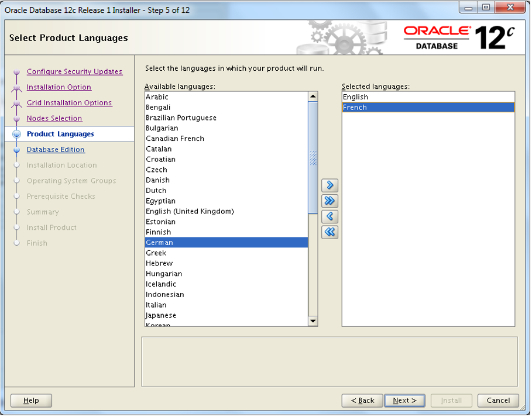The image size is (532, 417).
Task: Go to the Configure Security Updates step
Action: [75, 72]
